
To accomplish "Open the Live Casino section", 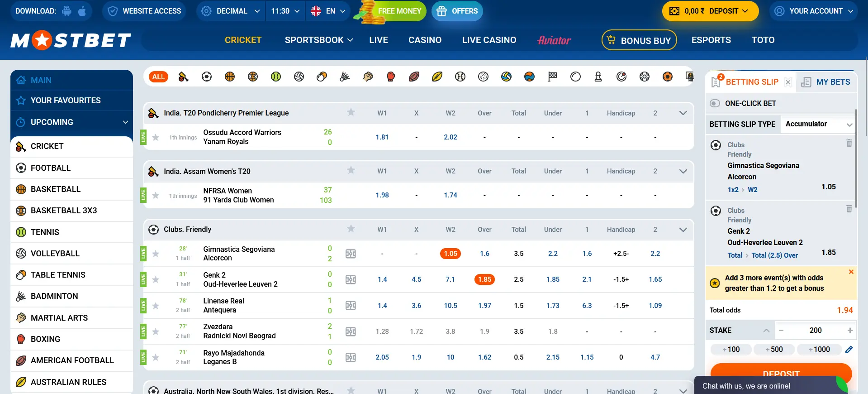I will 489,40.
